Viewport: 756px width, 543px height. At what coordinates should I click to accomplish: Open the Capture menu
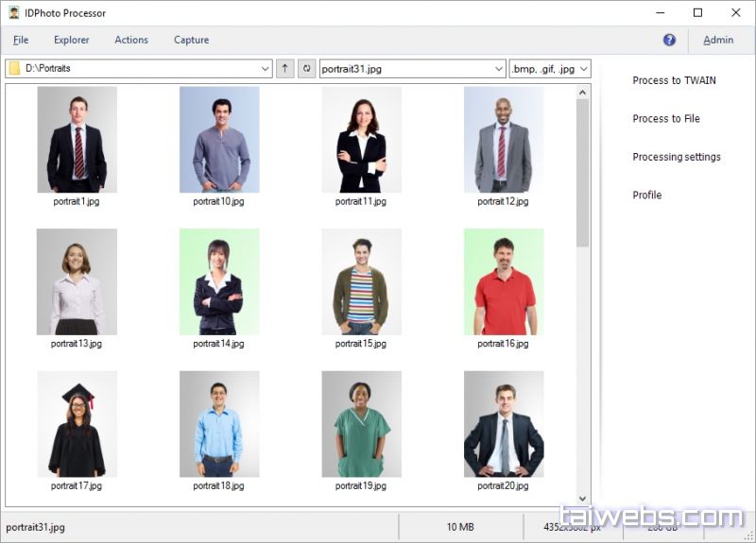191,40
